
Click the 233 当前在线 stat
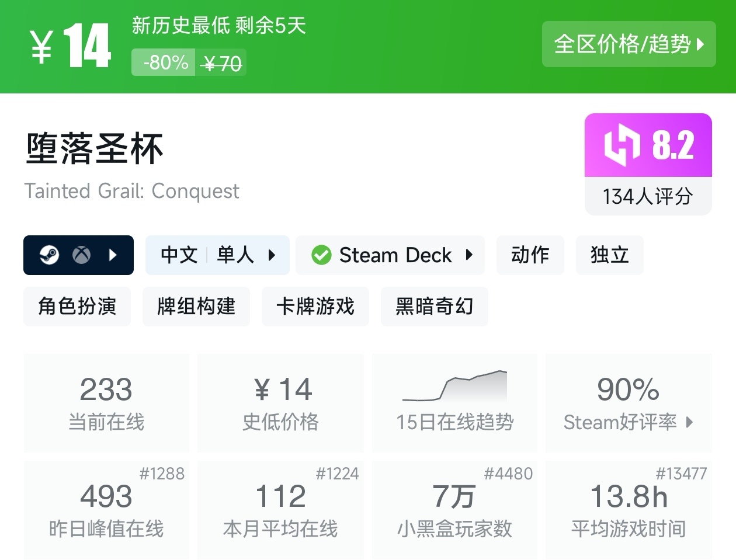point(106,402)
